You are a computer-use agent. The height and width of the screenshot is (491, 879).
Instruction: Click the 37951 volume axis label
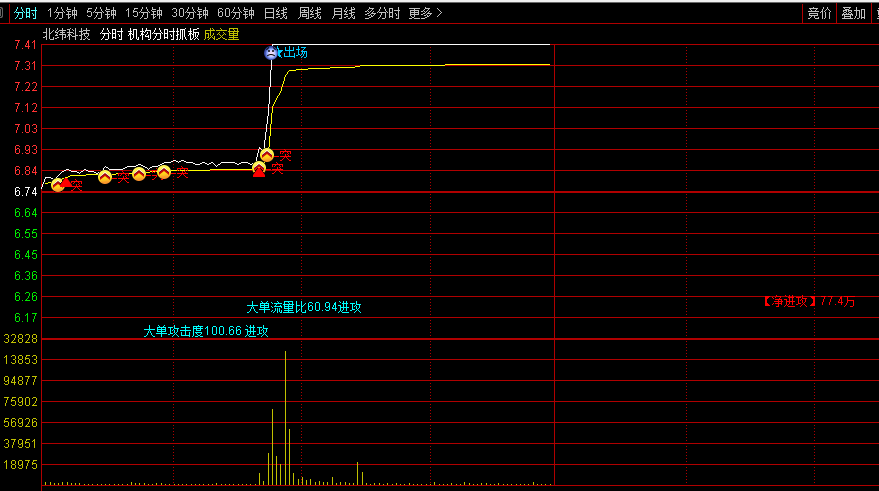[x=20, y=444]
